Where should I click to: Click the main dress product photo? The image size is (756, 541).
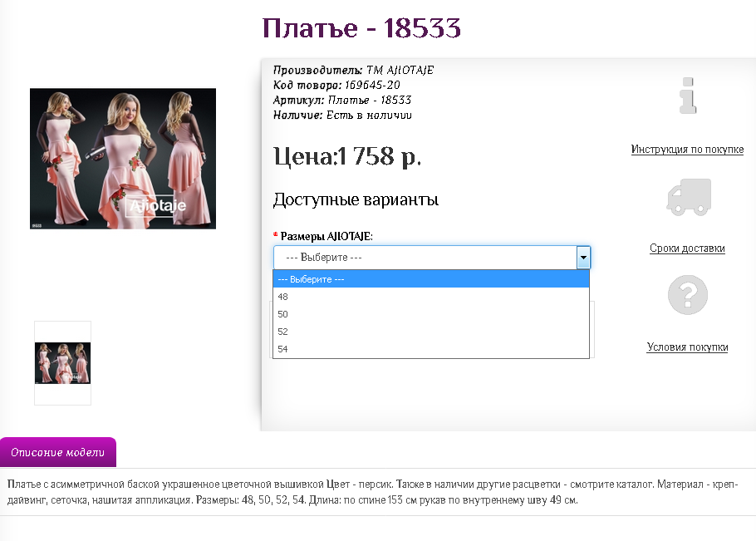123,159
